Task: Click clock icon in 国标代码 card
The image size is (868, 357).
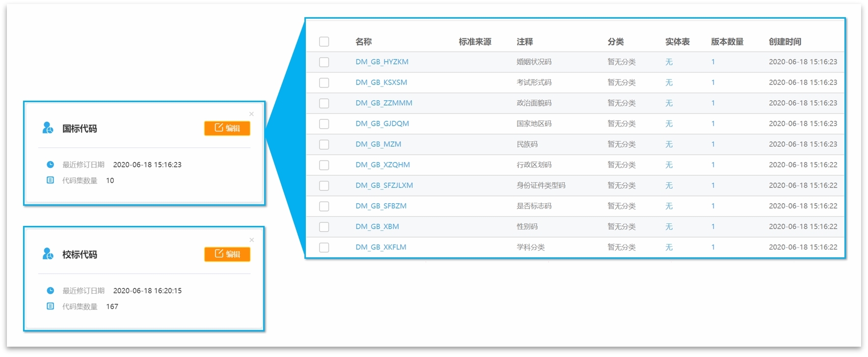Action: (50, 165)
